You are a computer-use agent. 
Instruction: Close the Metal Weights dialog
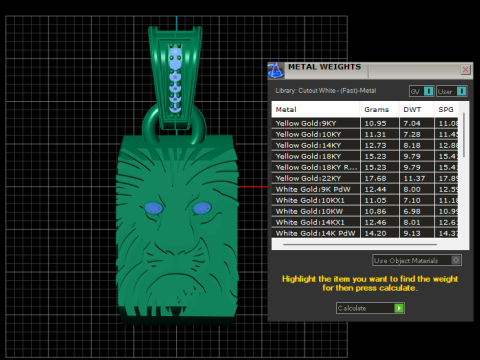click(x=465, y=70)
